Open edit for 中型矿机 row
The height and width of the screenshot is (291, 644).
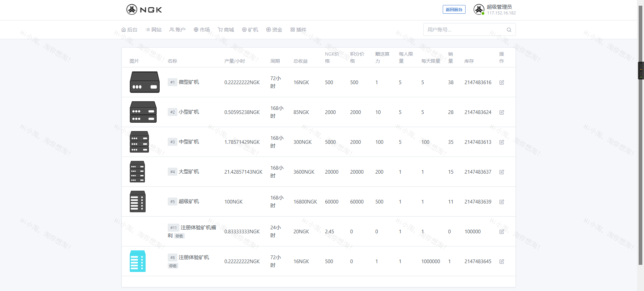point(501,142)
